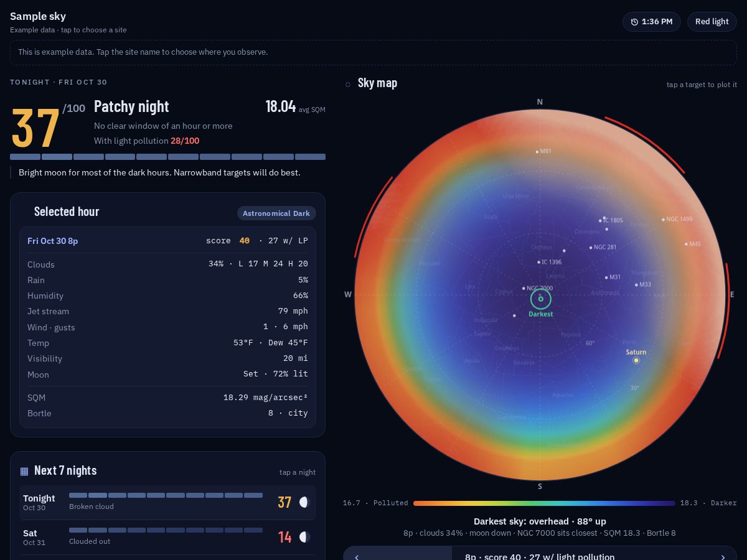Select the IC 1805 target dot
This screenshot has height=560, width=747.
601,220
